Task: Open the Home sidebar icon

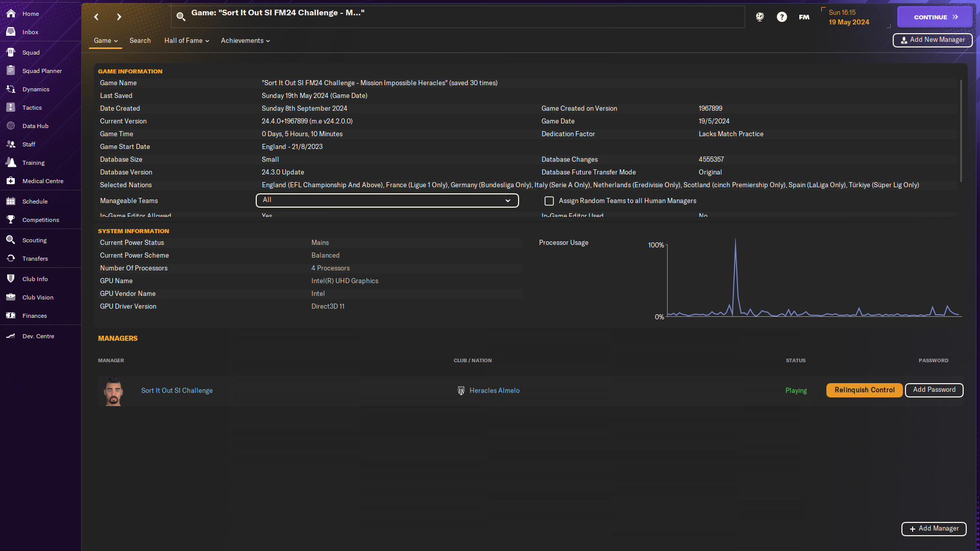Action: (x=11, y=14)
